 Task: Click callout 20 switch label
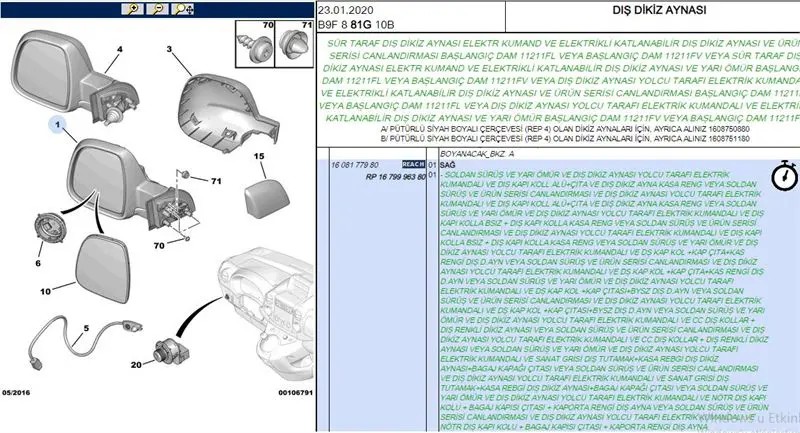[x=136, y=365]
